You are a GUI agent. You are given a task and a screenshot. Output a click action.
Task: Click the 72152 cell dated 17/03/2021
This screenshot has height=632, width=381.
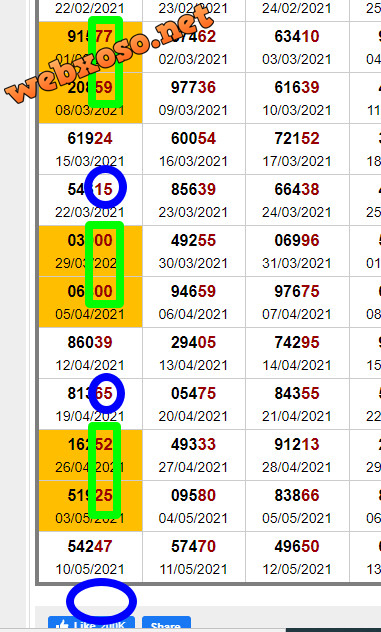tap(297, 149)
